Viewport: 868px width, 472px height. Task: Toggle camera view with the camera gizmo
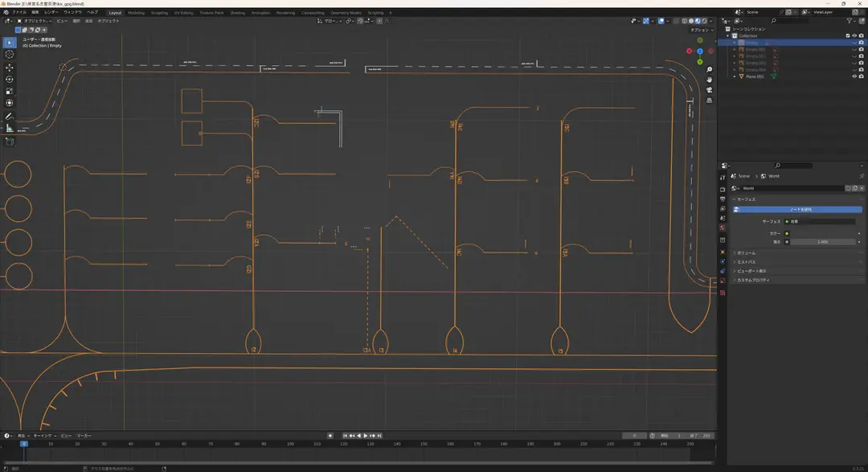tap(709, 90)
